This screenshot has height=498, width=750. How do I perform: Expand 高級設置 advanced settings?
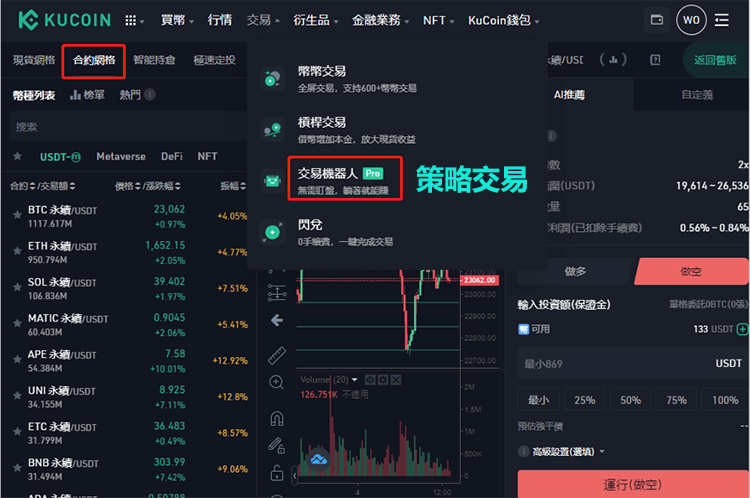pyautogui.click(x=560, y=452)
